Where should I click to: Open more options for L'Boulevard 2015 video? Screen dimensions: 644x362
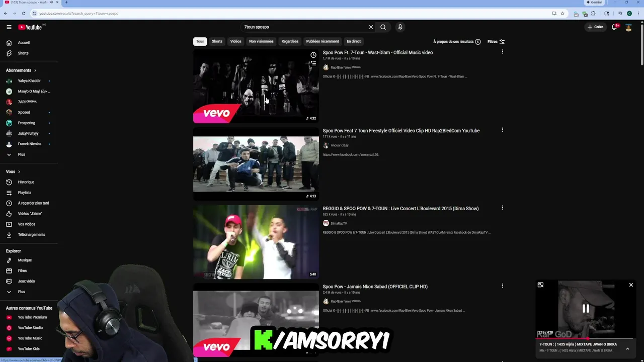point(502,208)
